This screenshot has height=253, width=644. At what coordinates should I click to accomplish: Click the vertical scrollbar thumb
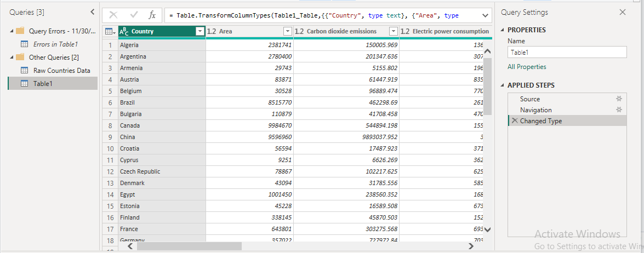[x=488, y=86]
